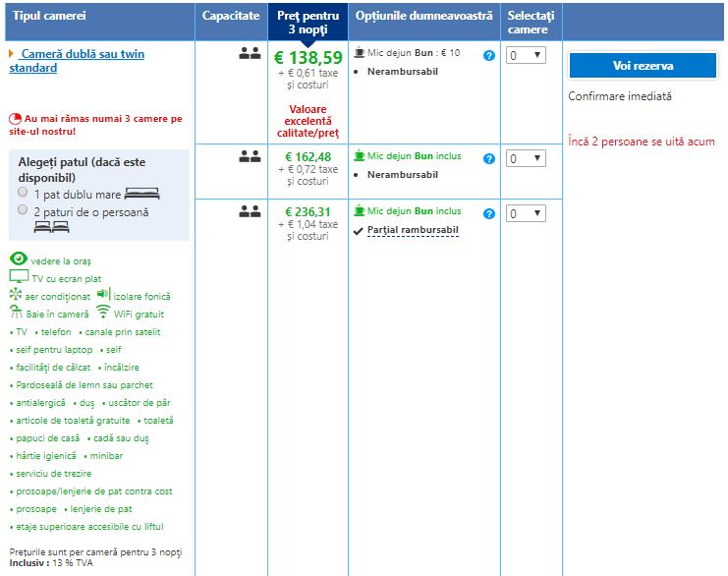Click the air conditioning snowflake icon

(16, 295)
